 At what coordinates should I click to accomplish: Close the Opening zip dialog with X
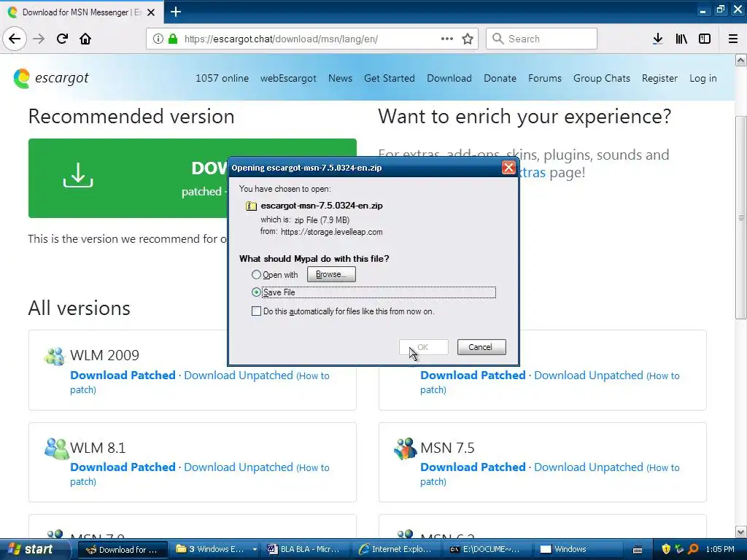pos(508,168)
